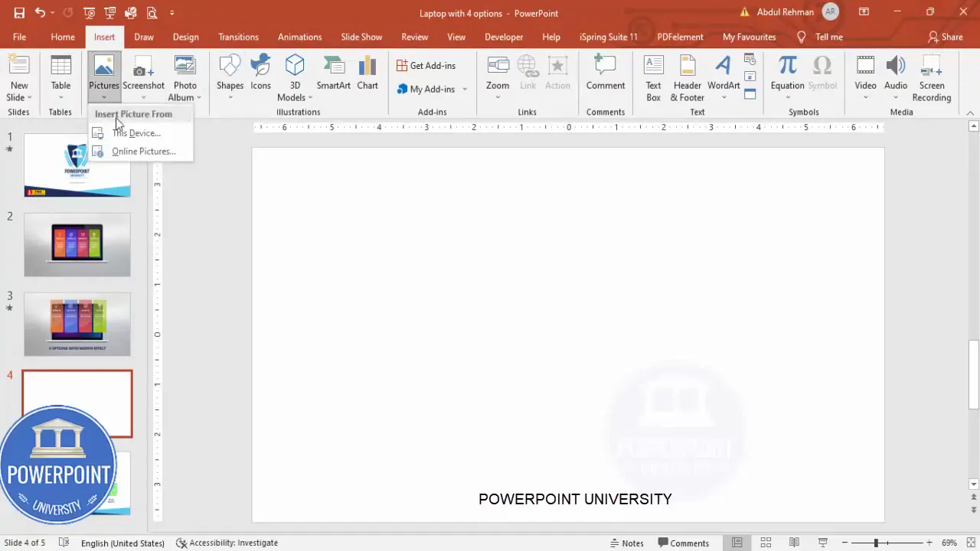Switch to the Transitions tab
Screen dimensions: 980x551
coord(238,37)
